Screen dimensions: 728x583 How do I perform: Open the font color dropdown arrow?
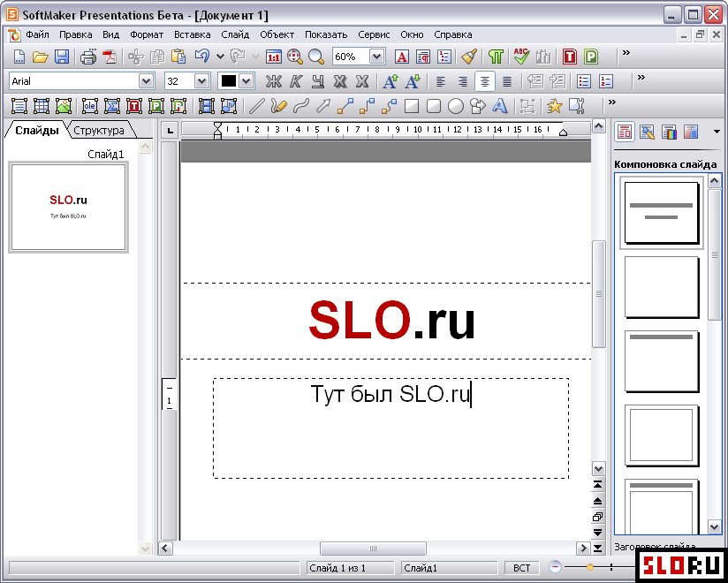point(247,81)
